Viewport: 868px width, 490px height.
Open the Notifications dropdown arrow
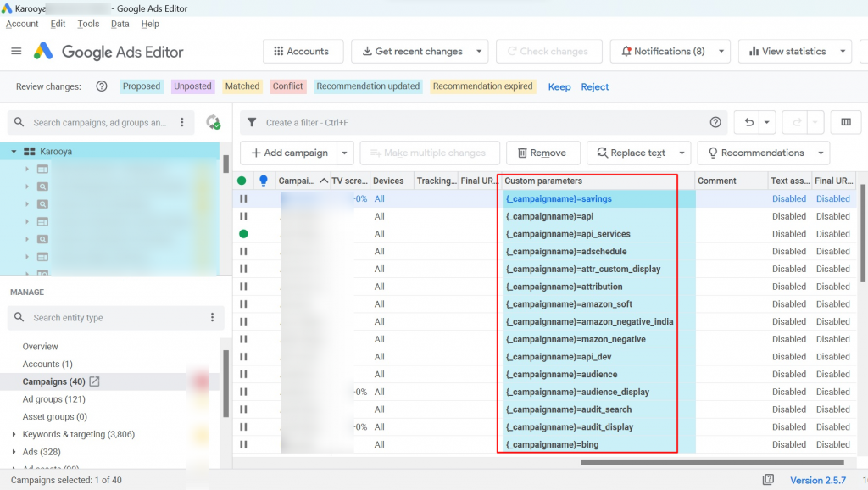[721, 51]
